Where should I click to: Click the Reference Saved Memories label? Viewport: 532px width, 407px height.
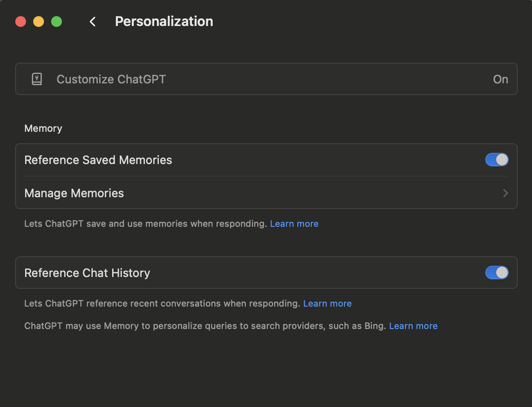pyautogui.click(x=98, y=160)
